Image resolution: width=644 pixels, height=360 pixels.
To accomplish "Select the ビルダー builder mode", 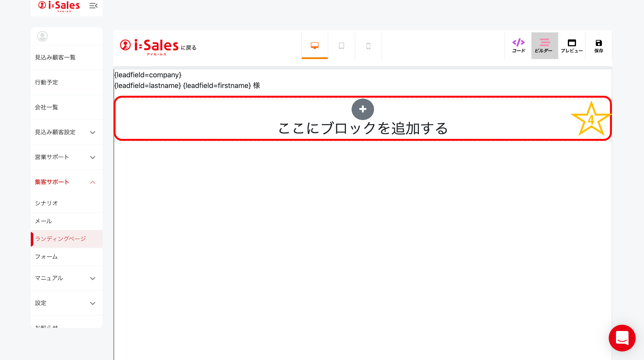I will [545, 46].
